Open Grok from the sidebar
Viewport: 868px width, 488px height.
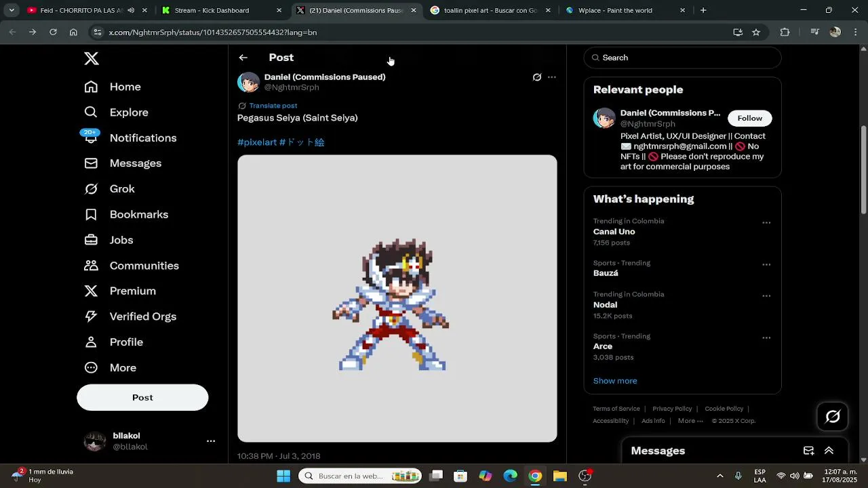[x=109, y=189]
